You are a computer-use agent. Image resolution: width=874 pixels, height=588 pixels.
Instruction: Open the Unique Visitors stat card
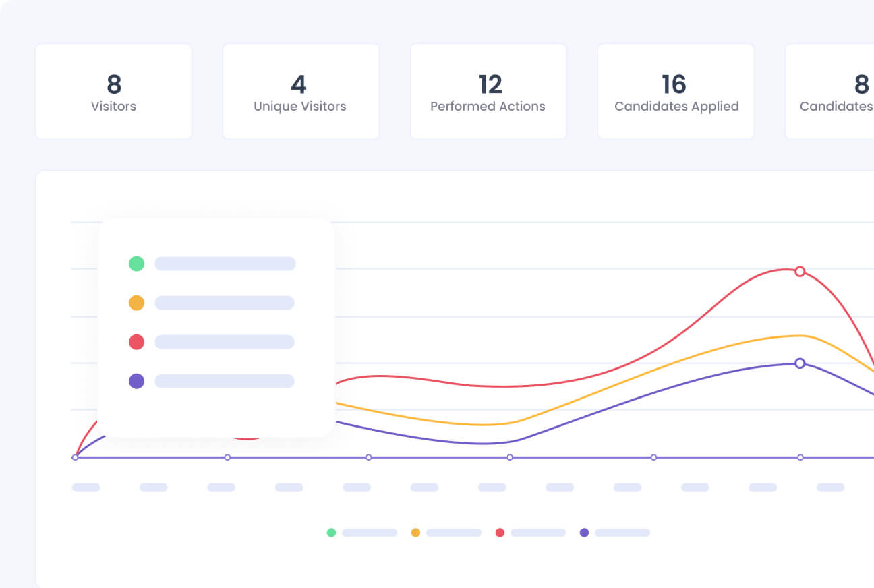click(301, 92)
